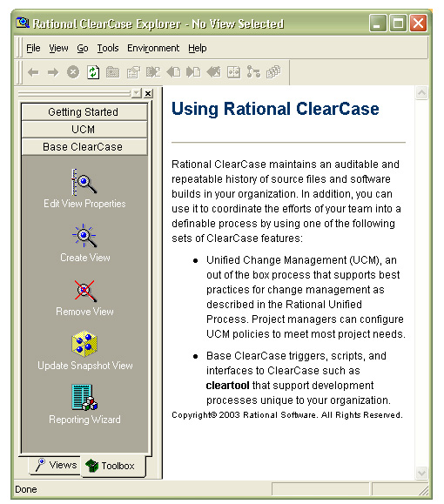Close the shortcut pane with X button
444x504 pixels.
[x=148, y=93]
